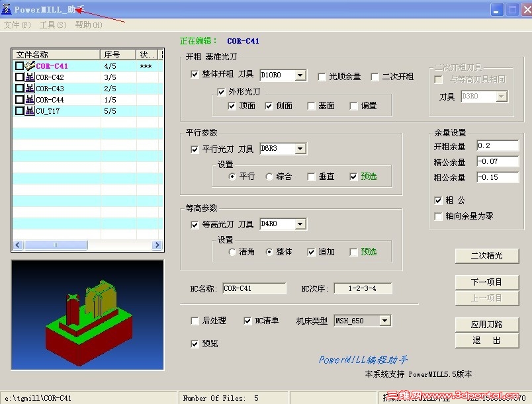The image size is (532, 404).
Task: Open the 帮助(H) menu
Action: point(89,24)
